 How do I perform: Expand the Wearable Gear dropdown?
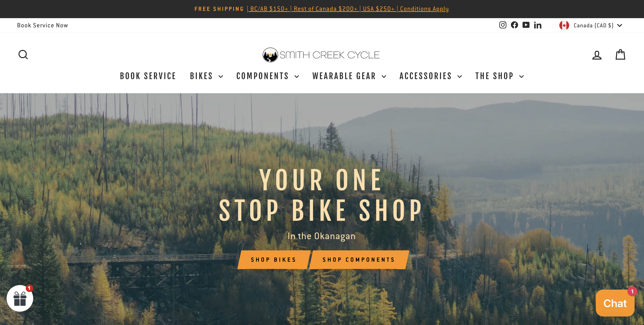tap(349, 76)
